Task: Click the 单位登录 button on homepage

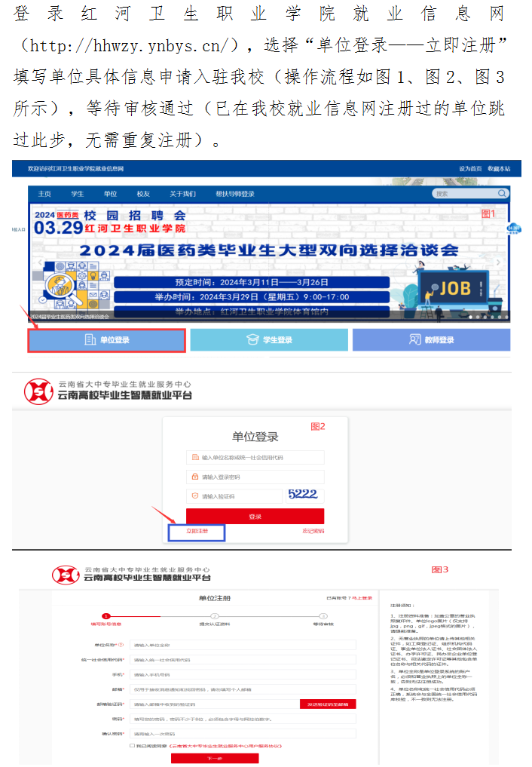Action: coord(106,340)
